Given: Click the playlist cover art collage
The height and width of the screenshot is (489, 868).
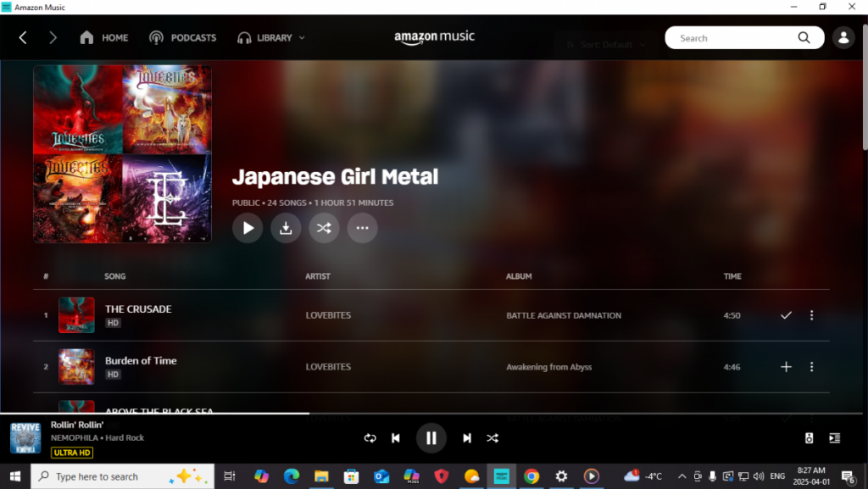Looking at the screenshot, I should [x=122, y=153].
